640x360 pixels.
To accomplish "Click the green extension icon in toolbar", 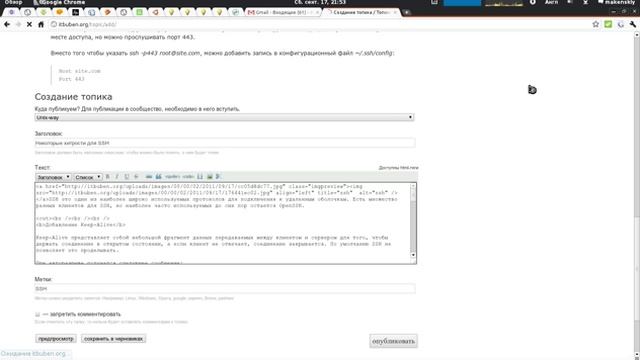I will pyautogui.click(x=608, y=24).
